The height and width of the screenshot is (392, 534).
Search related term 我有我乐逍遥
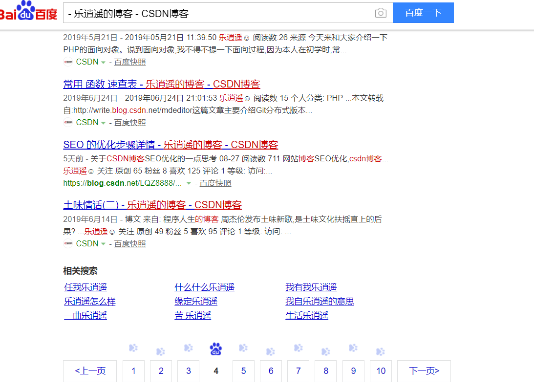311,287
